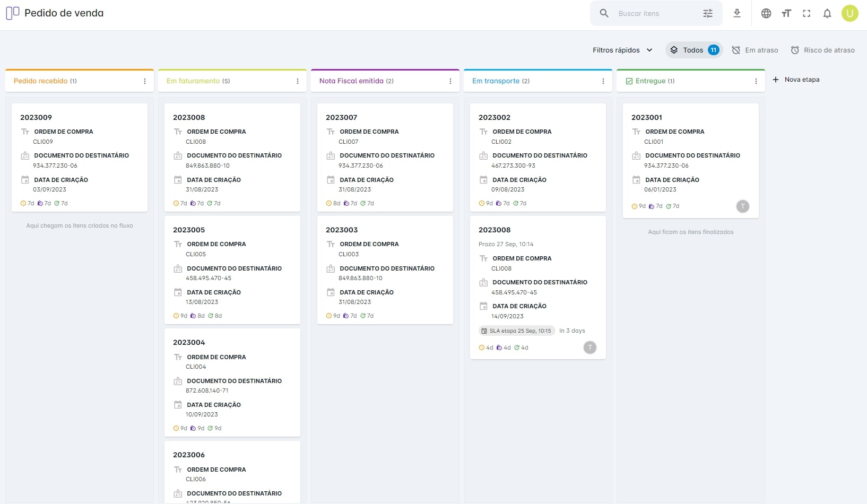Viewport: 867px width, 504px height.
Task: Open user avatar U menu
Action: coord(850,13)
